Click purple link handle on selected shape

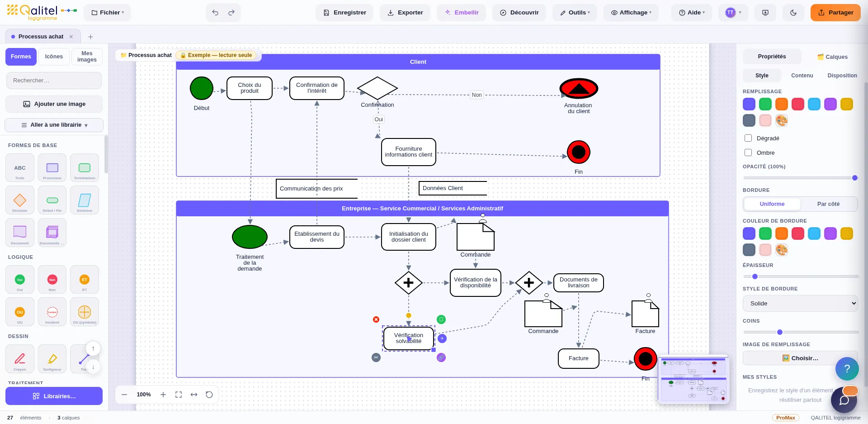[x=441, y=357]
